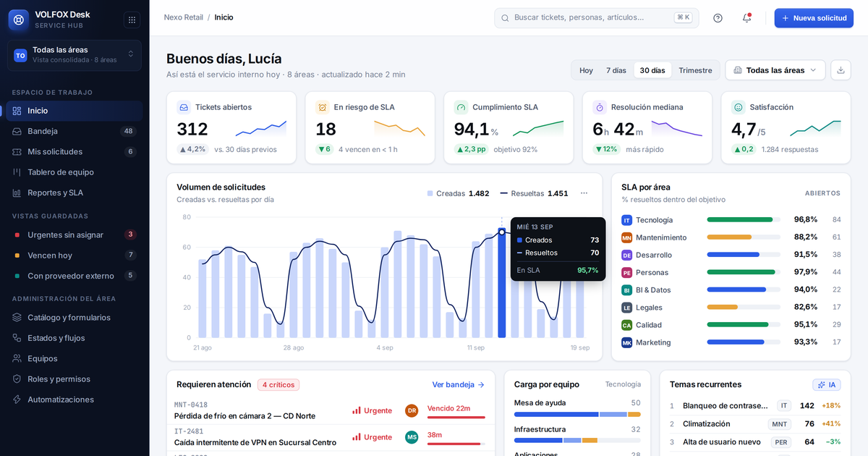Select the Hoy time range
868x456 pixels.
pyautogui.click(x=586, y=70)
